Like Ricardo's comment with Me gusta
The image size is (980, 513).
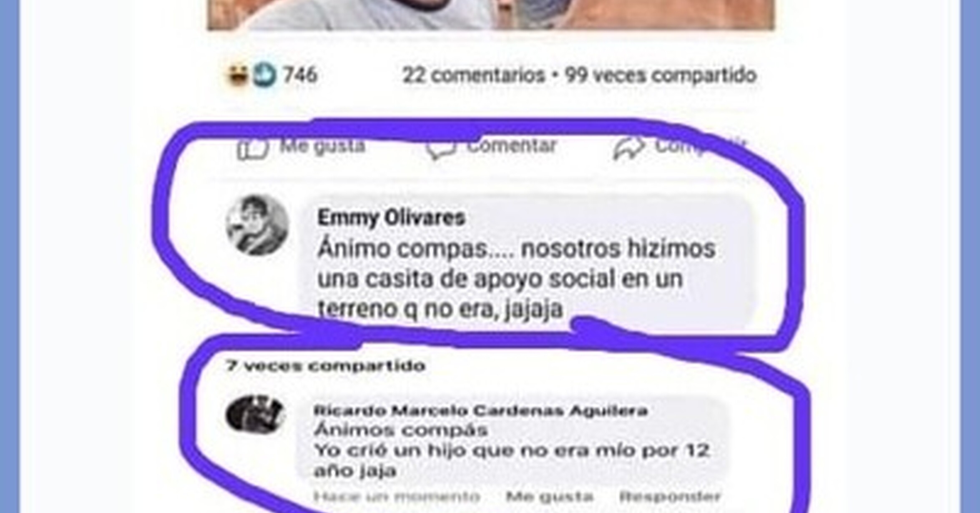[549, 496]
